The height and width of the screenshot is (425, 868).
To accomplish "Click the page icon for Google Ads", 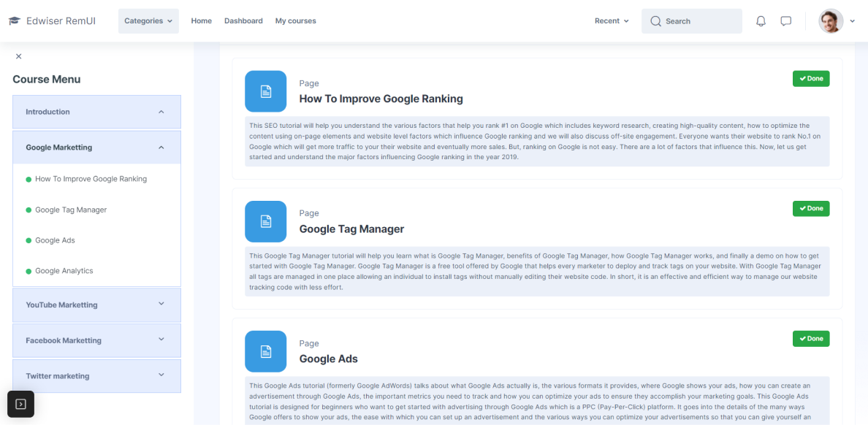I will tap(266, 351).
